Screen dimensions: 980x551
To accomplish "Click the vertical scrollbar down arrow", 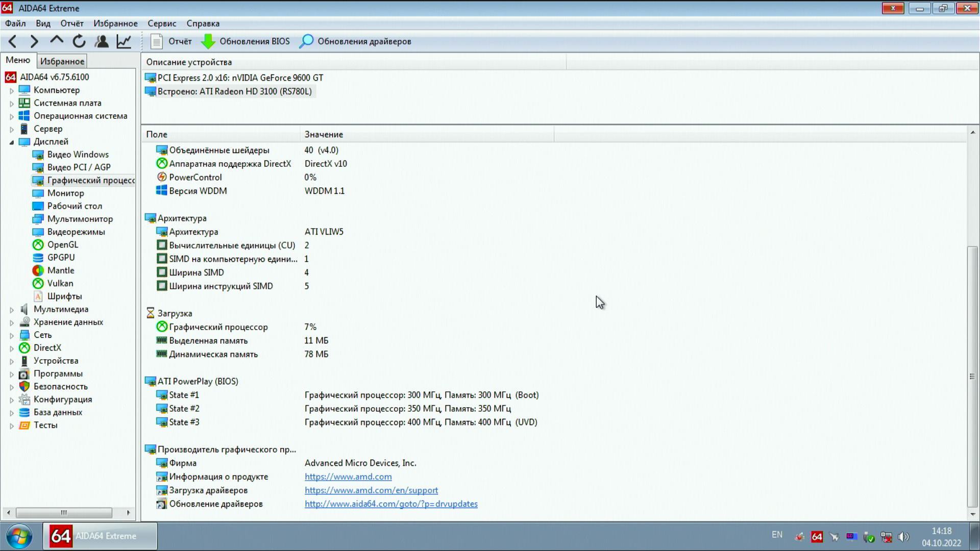I will pyautogui.click(x=973, y=514).
